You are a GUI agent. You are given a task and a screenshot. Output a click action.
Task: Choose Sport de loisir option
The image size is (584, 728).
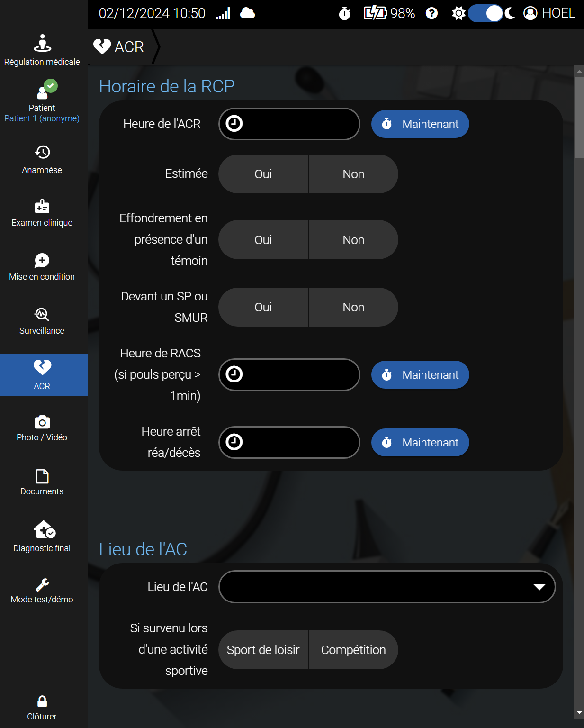[x=263, y=650]
